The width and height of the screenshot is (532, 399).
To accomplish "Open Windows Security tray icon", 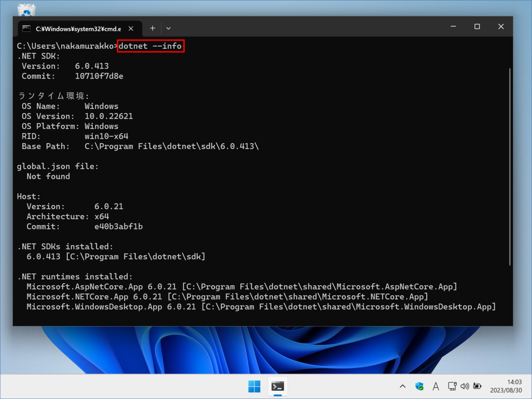I will (419, 387).
